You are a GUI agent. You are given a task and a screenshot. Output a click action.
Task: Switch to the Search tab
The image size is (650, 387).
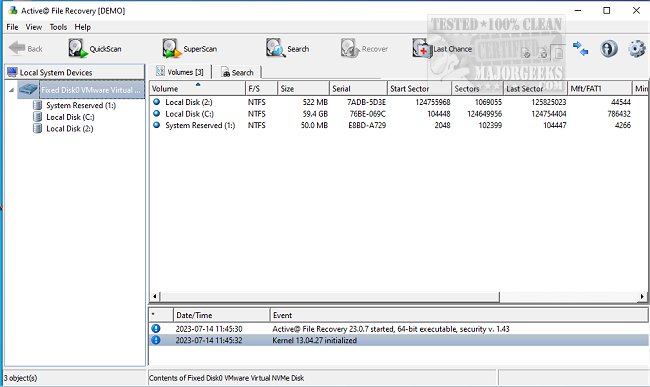pyautogui.click(x=237, y=73)
